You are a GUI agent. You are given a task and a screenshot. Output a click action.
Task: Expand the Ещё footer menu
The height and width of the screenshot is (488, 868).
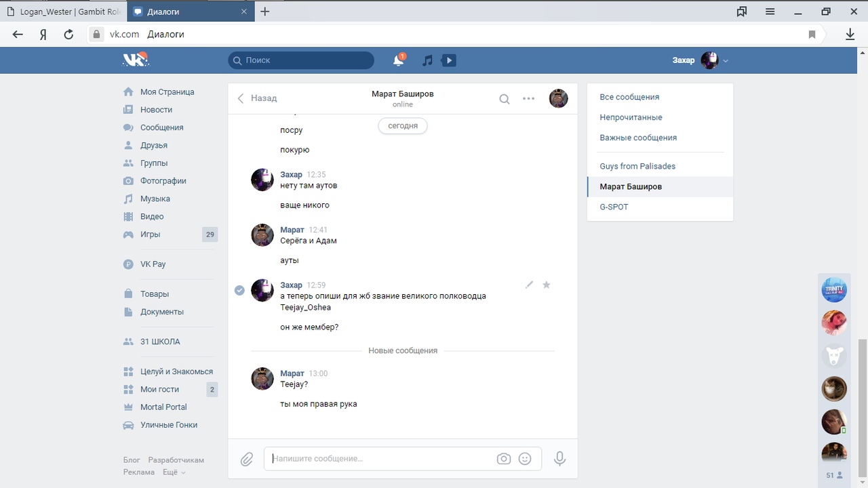tap(174, 472)
